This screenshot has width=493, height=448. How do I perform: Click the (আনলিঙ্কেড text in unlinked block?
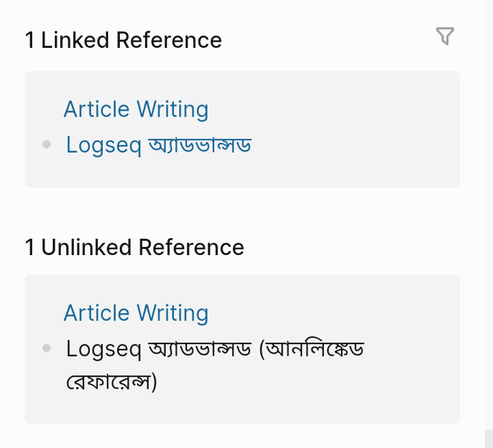pos(312,349)
